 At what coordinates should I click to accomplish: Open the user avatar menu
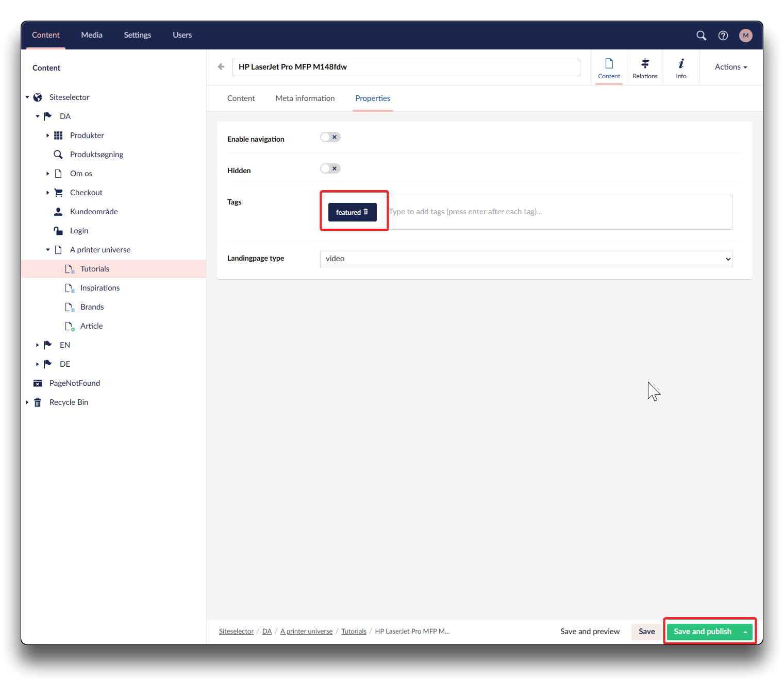click(745, 36)
